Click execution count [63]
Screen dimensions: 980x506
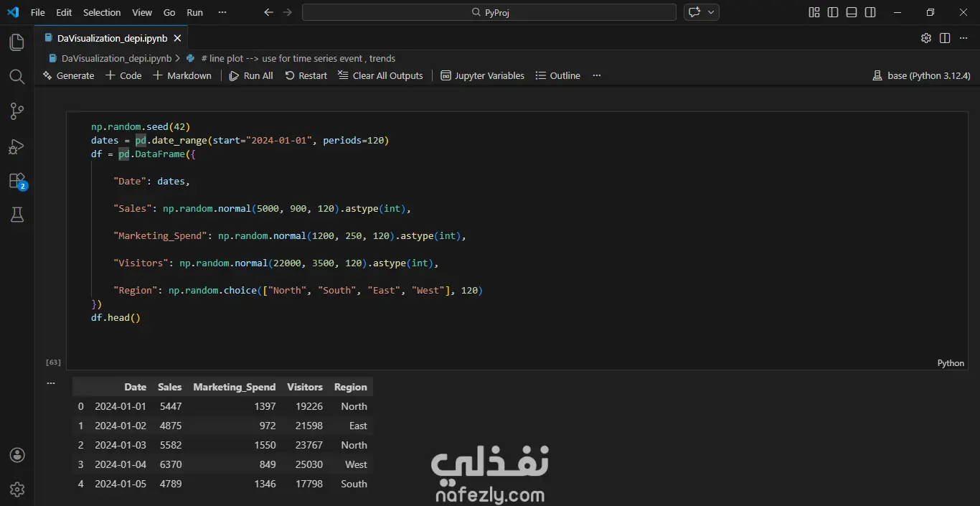coord(53,362)
